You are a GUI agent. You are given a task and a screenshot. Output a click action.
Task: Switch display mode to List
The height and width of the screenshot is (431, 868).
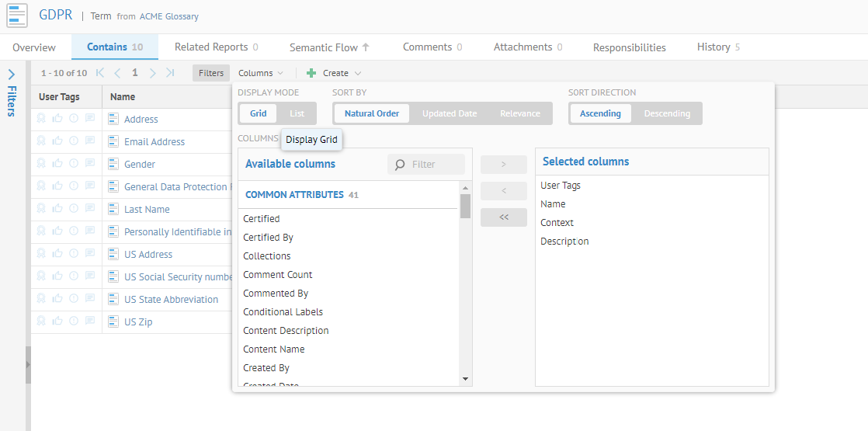pyautogui.click(x=297, y=113)
